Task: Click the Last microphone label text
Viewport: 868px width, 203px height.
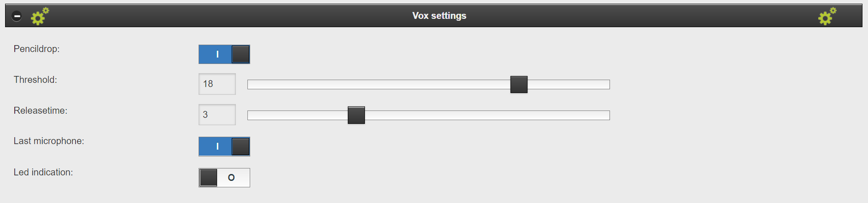Action: [48, 141]
